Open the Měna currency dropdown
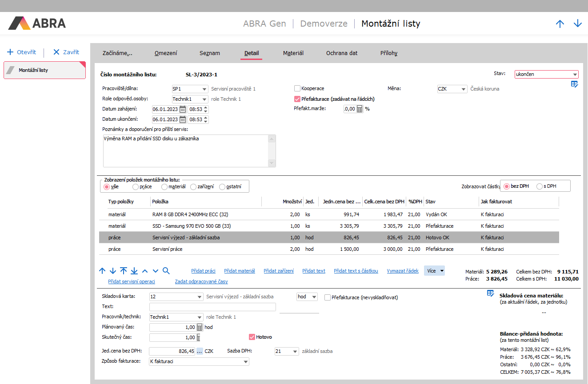Screen dimensions: 588x384 (463, 89)
